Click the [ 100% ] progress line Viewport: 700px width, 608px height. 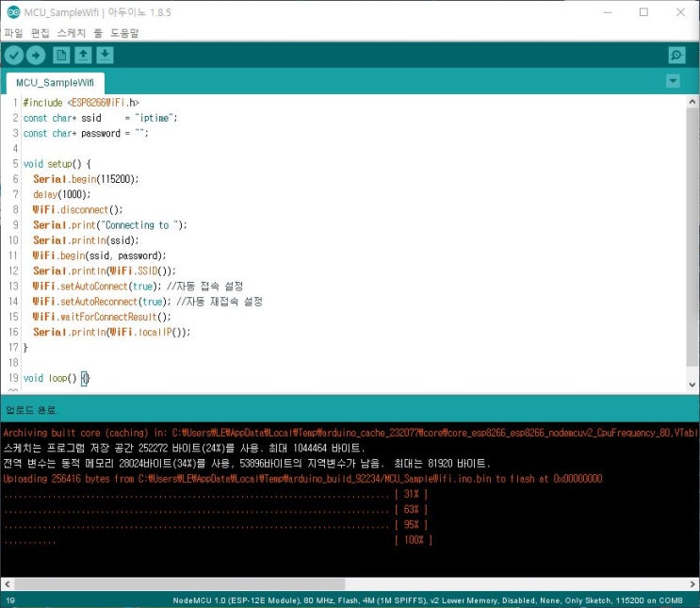(219, 540)
